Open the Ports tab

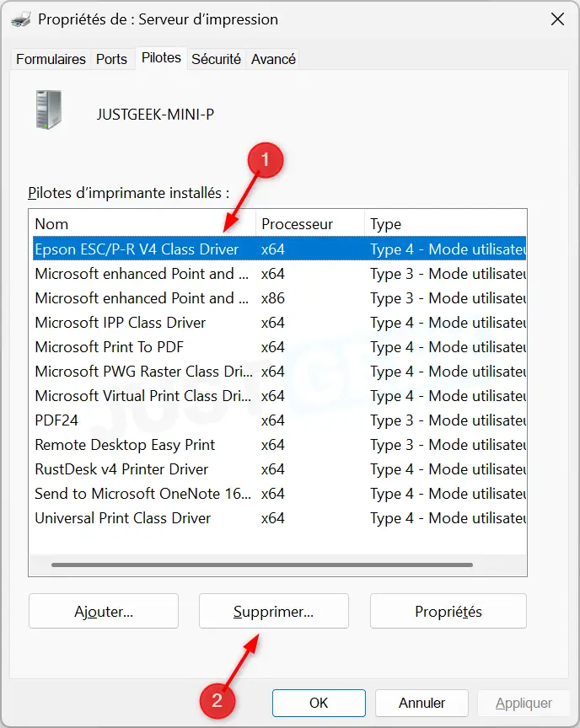111,59
